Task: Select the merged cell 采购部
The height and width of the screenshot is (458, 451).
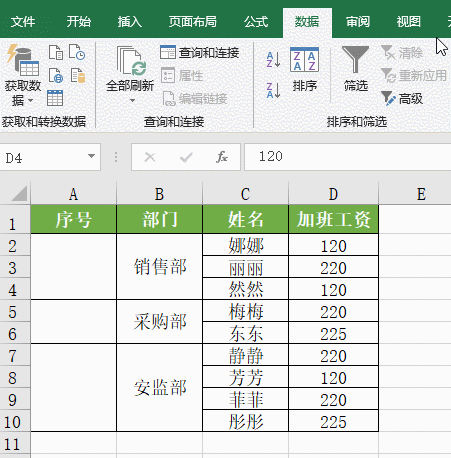Action: click(160, 322)
